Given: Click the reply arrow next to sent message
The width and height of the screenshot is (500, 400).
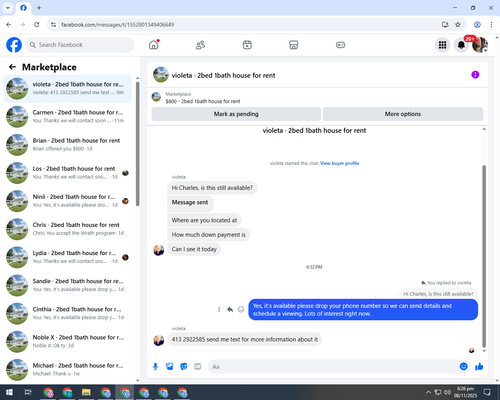Looking at the screenshot, I should (230, 310).
